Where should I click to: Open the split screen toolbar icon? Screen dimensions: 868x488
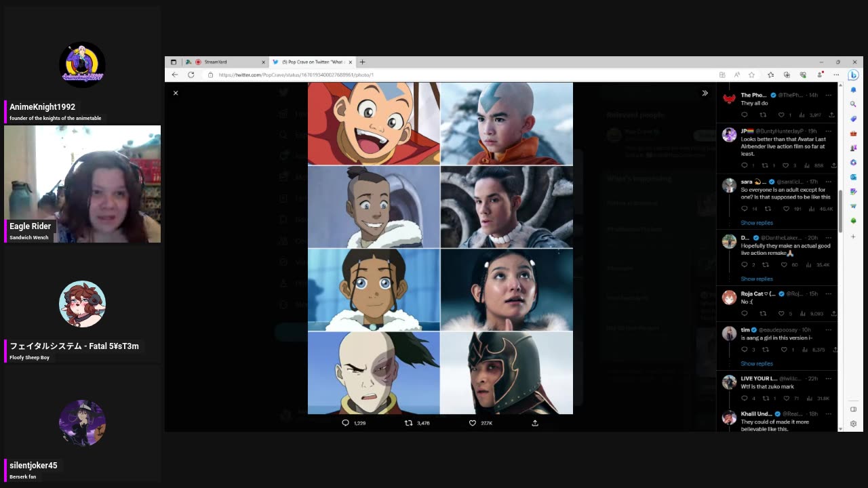coord(722,75)
